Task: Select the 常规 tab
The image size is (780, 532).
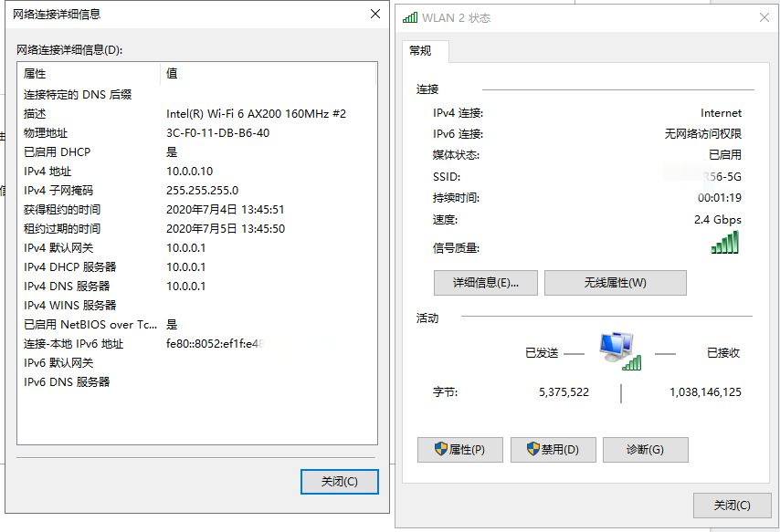Action: tap(420, 51)
